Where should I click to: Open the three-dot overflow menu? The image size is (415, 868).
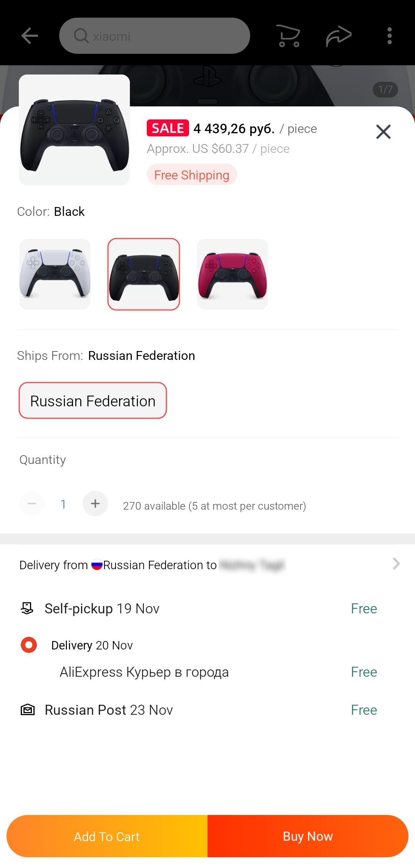pos(389,36)
